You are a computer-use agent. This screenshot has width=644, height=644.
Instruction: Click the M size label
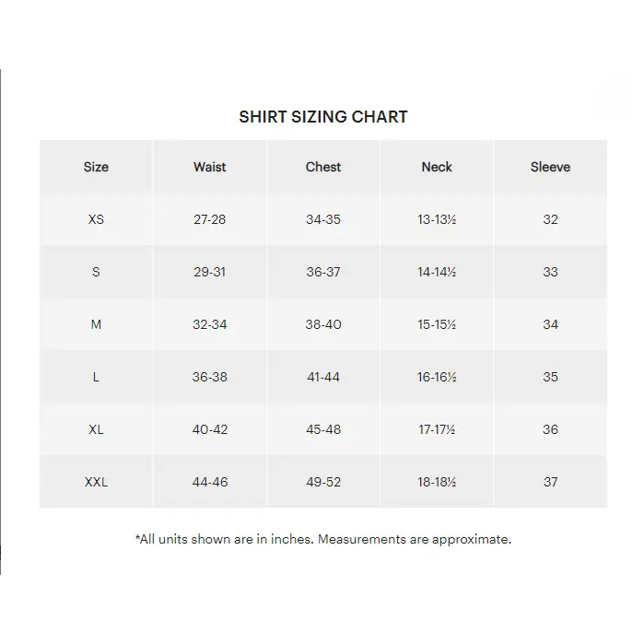click(96, 324)
